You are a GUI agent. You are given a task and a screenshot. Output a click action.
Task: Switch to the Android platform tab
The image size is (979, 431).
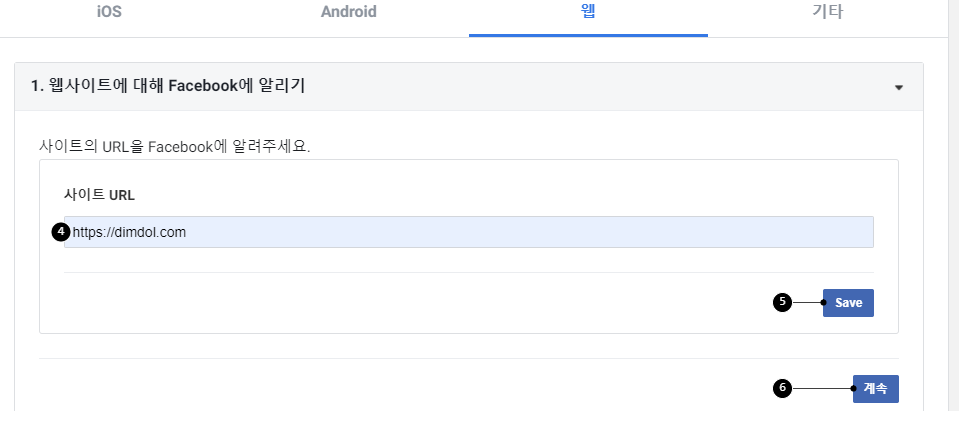[348, 12]
